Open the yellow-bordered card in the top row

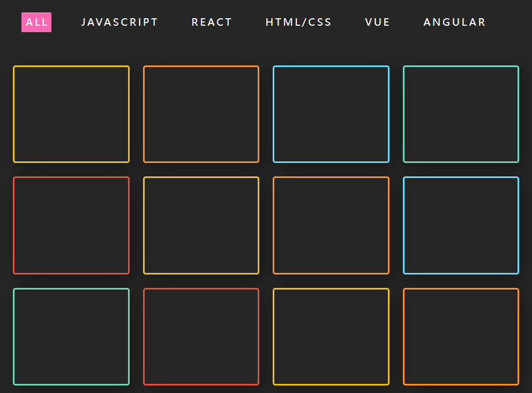coord(71,114)
